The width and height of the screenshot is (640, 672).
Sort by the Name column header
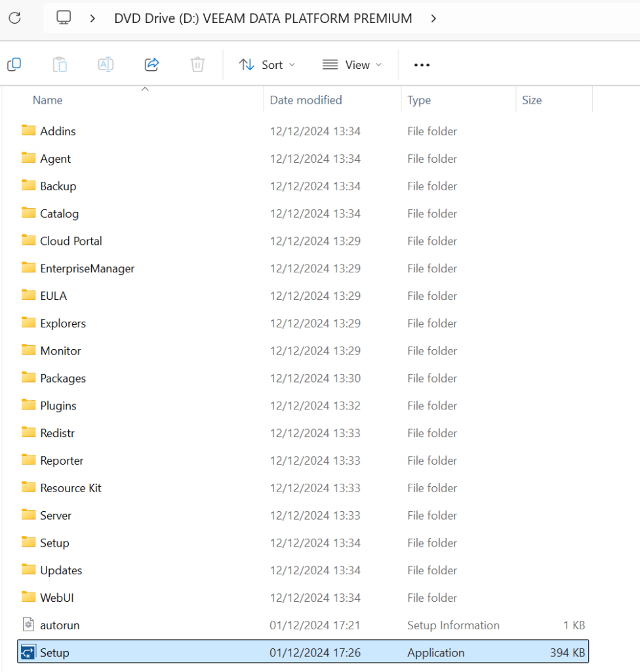click(48, 100)
